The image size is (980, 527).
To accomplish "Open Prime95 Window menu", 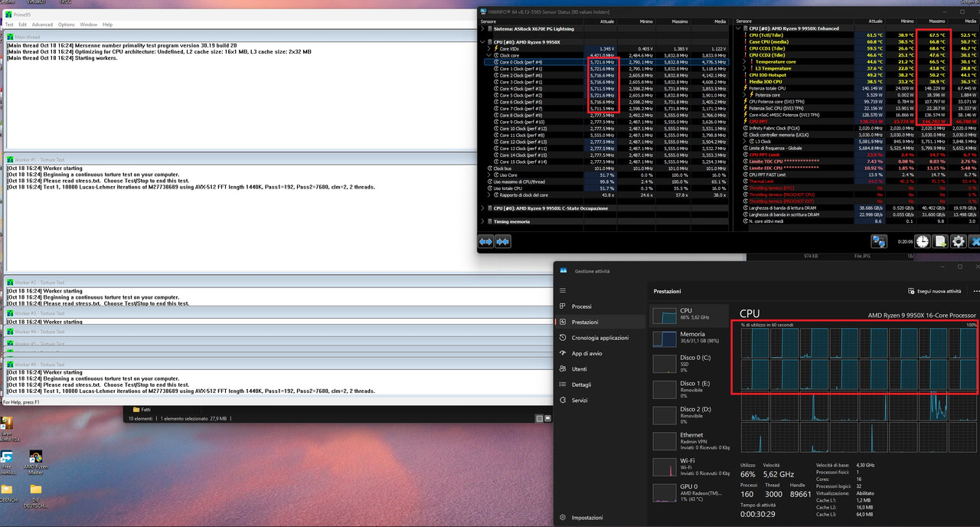I will point(89,25).
